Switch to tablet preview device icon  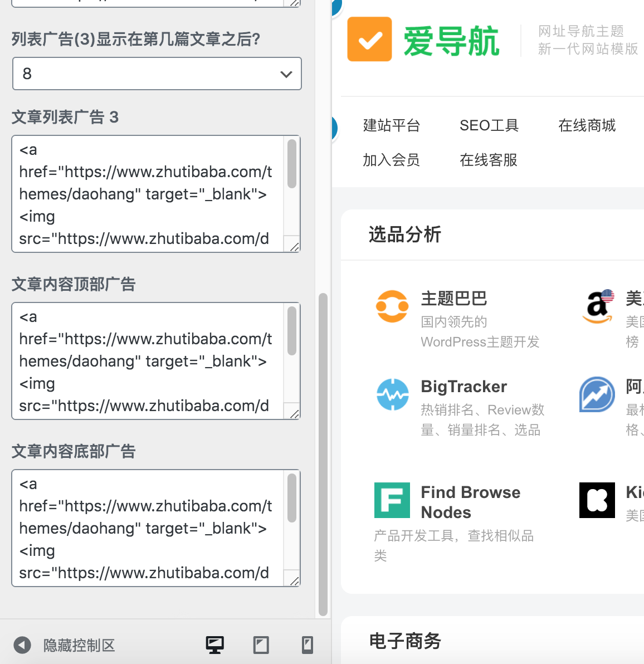coord(261,645)
